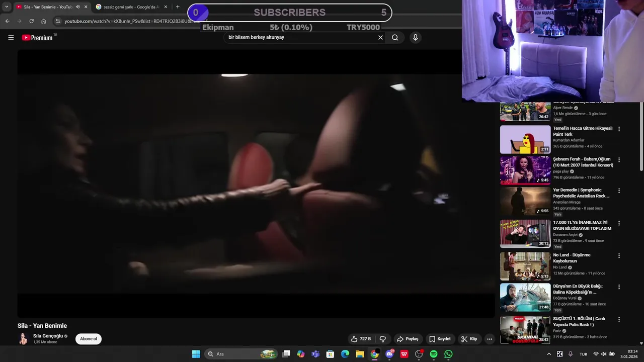The image size is (644, 362).
Task: Show hidden system tray icons chevron
Action: (548, 354)
